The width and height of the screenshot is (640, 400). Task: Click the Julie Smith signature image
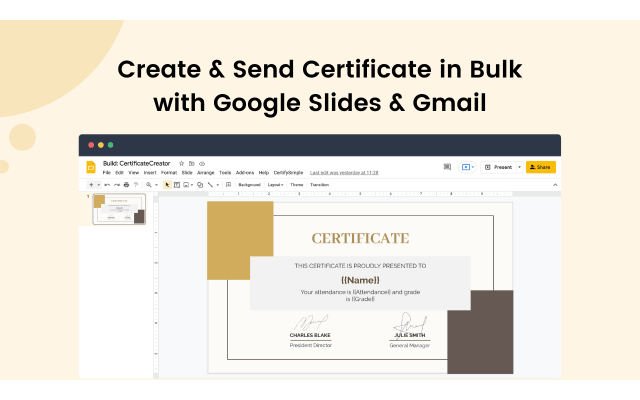tap(410, 322)
